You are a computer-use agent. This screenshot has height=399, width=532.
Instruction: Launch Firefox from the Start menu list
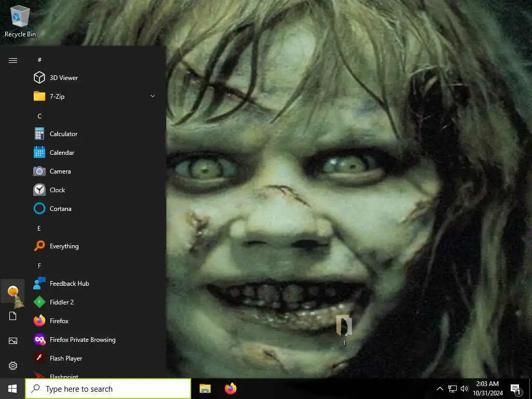point(95,321)
